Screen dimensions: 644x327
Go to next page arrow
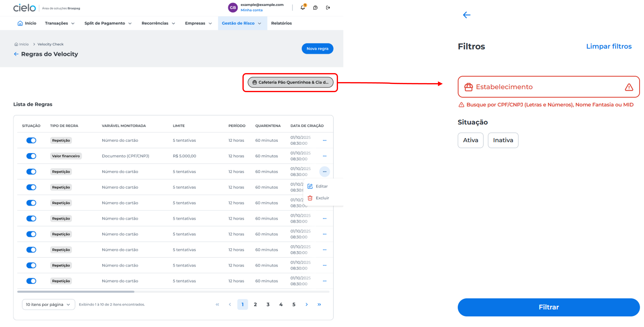307,305
